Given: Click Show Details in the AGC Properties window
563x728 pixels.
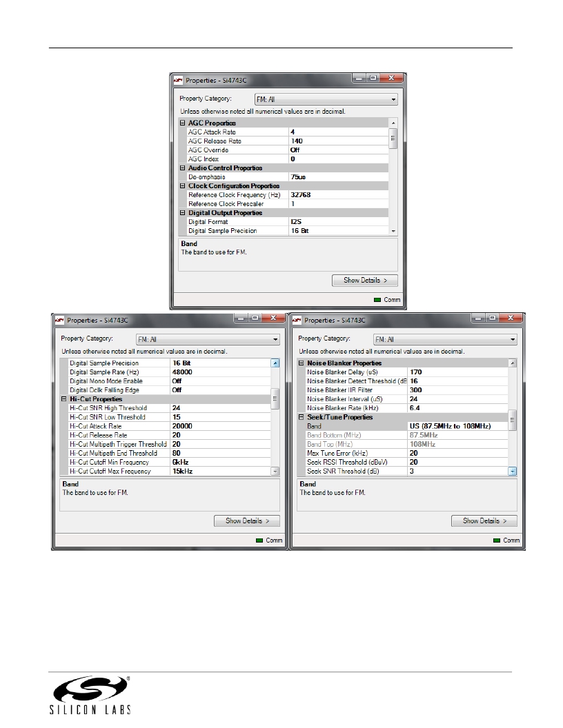Looking at the screenshot, I should pos(365,281).
